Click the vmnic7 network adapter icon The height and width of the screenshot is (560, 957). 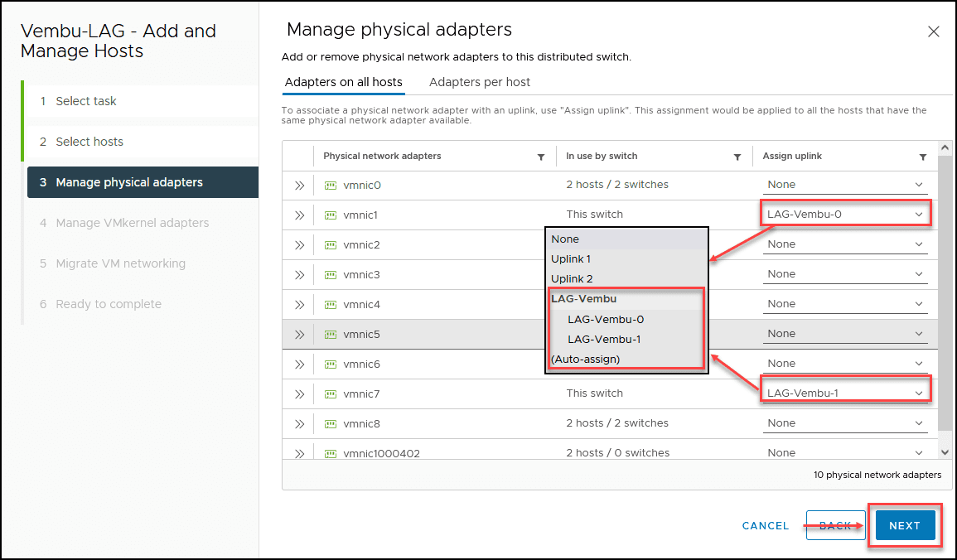[331, 394]
